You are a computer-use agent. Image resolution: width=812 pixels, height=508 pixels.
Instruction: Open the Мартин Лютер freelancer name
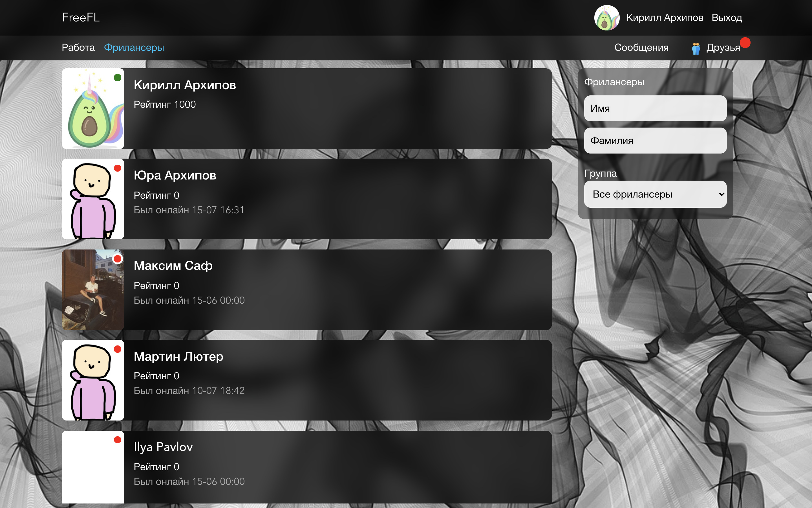pos(178,356)
